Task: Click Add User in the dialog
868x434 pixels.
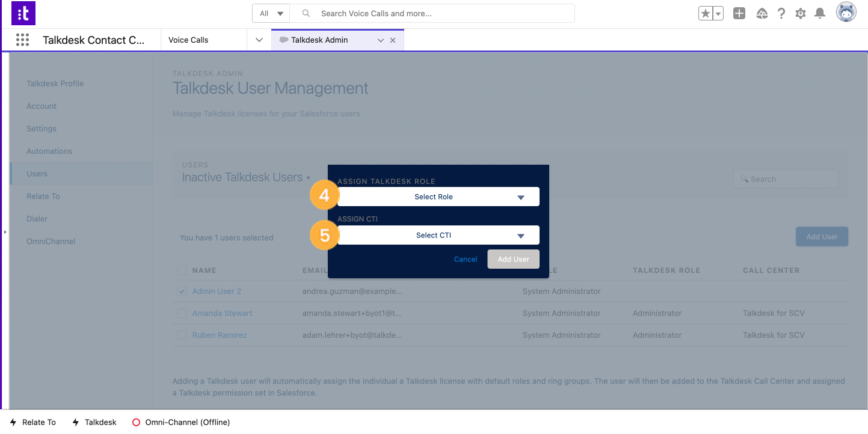Action: click(513, 259)
